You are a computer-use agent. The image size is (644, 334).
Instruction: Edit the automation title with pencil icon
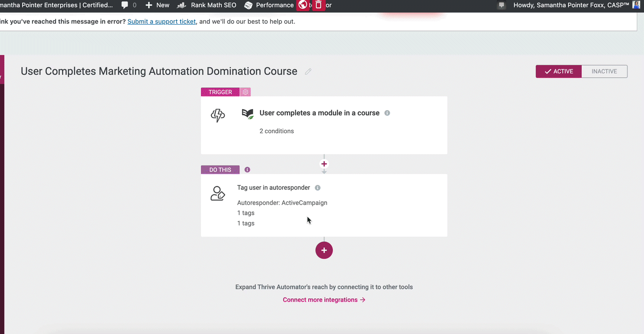pos(308,71)
